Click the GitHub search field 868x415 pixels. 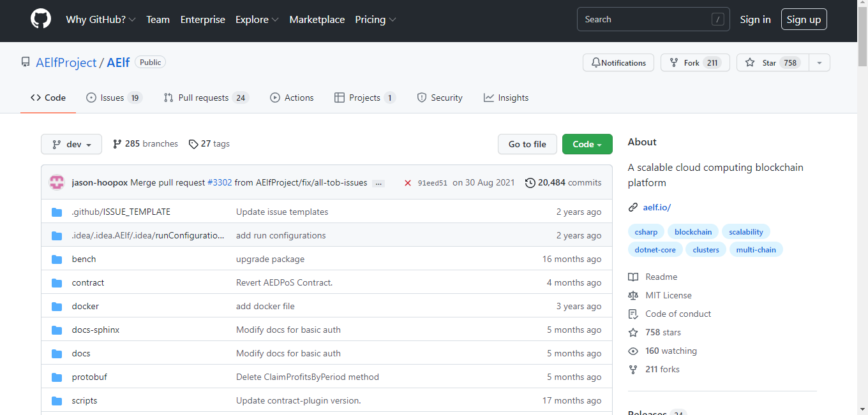(x=654, y=20)
